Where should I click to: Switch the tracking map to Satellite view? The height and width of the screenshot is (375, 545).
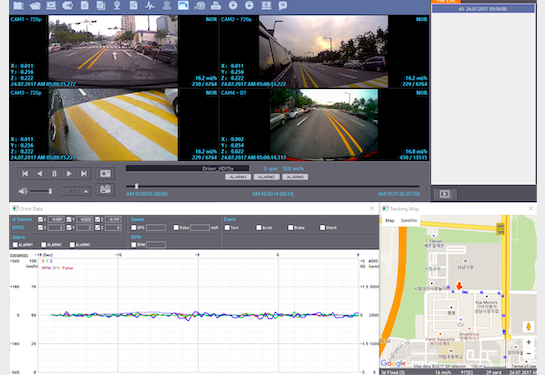coord(409,220)
